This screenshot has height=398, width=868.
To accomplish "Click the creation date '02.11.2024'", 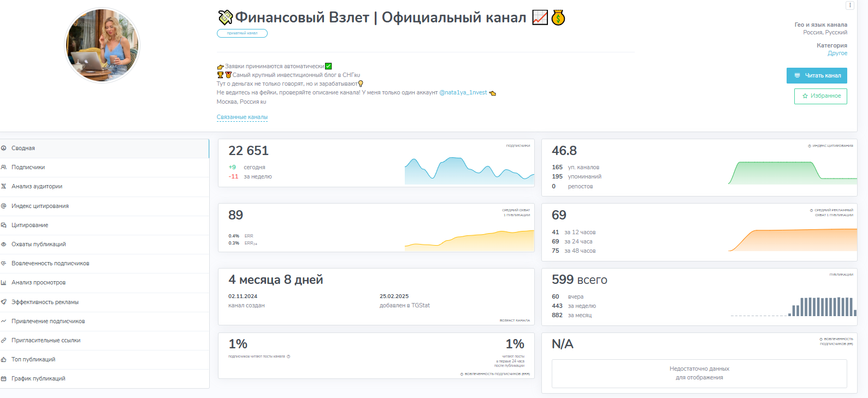I will (243, 296).
